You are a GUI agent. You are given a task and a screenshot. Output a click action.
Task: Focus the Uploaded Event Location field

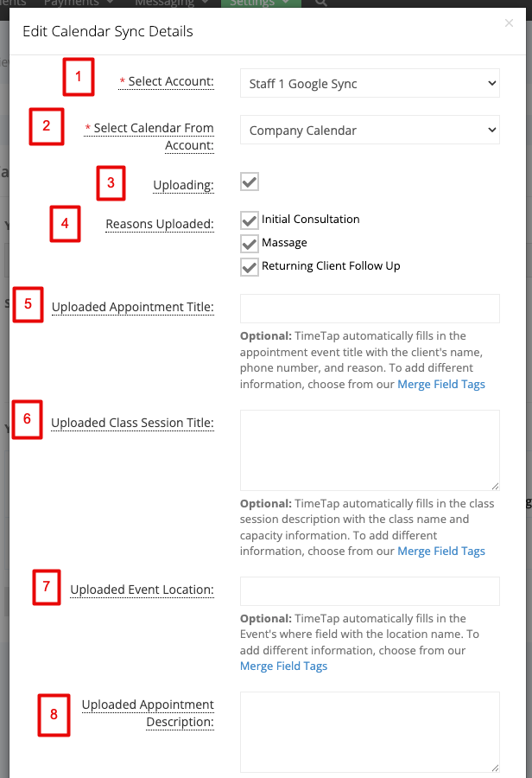tap(370, 591)
